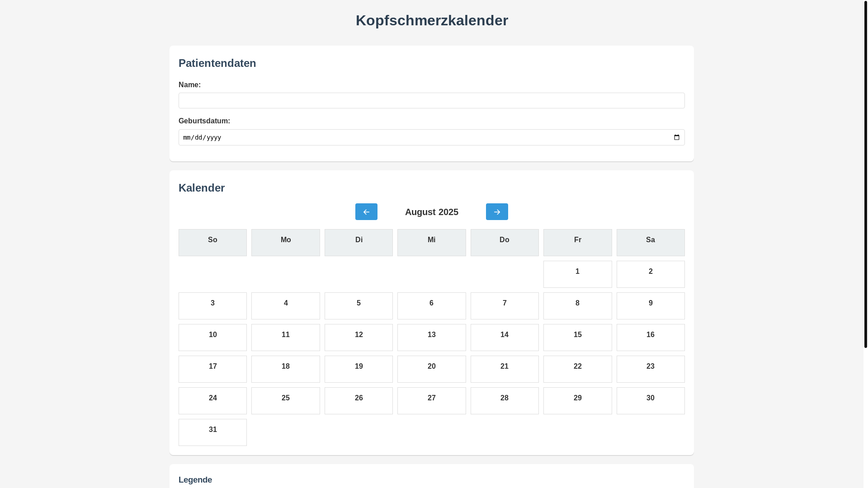The height and width of the screenshot is (488, 868).
Task: Click the Name: field label
Action: pos(189,85)
